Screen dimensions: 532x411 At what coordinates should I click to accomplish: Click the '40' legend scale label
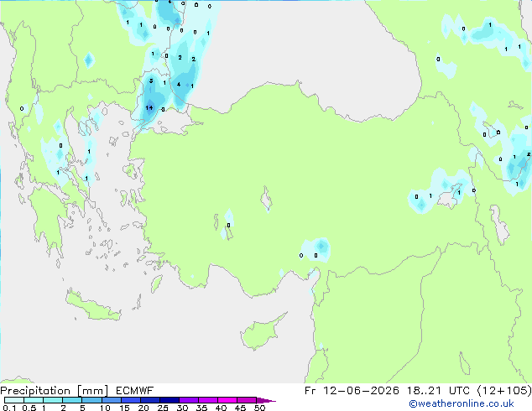click(x=221, y=408)
